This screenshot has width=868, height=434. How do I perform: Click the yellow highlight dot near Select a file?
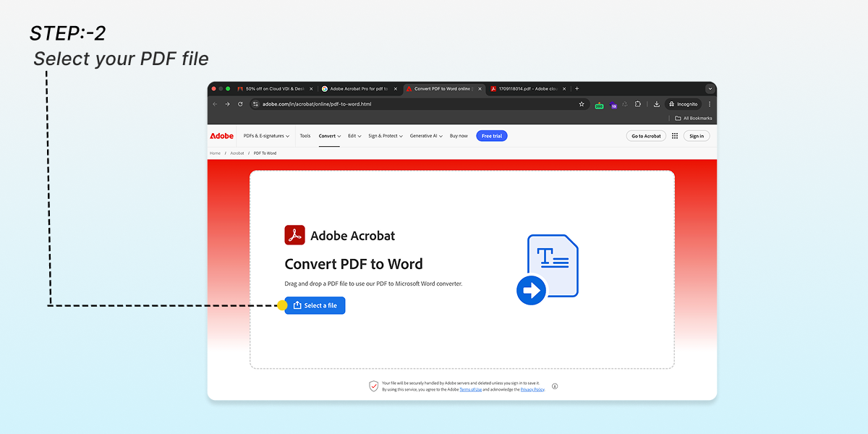[284, 305]
